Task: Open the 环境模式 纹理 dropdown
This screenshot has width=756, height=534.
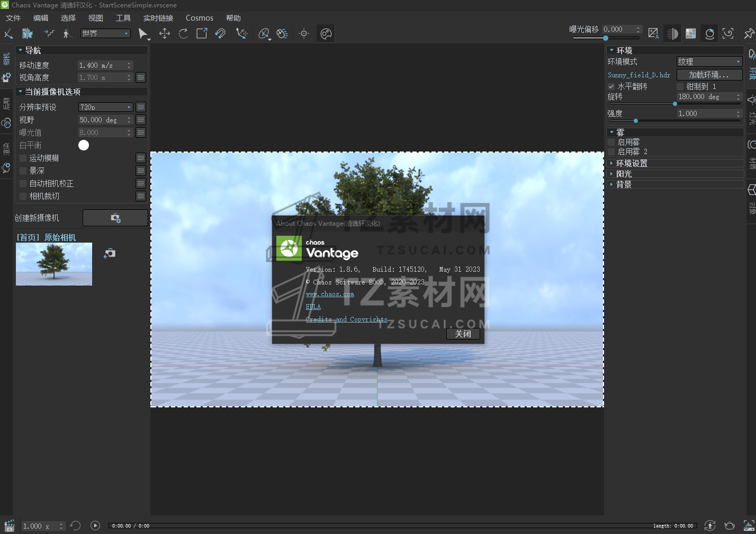Action: pos(709,62)
